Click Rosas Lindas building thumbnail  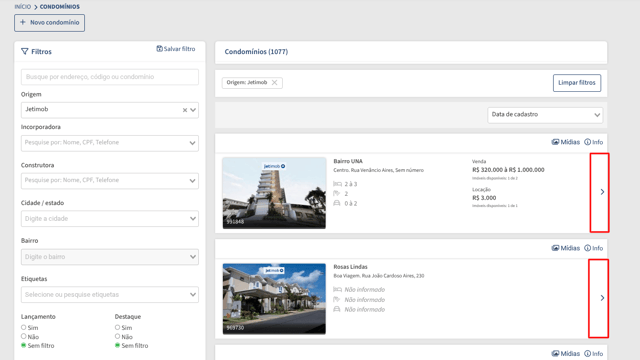coord(274,299)
